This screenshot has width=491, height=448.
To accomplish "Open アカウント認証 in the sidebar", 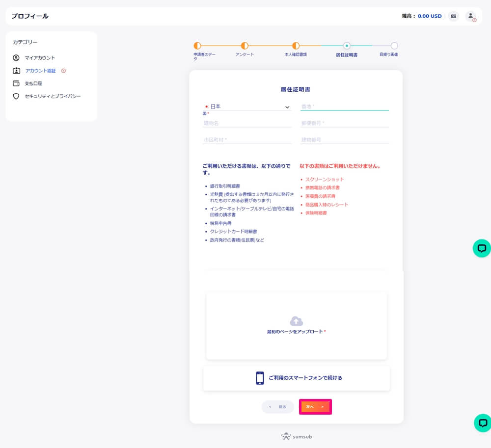I will click(40, 71).
